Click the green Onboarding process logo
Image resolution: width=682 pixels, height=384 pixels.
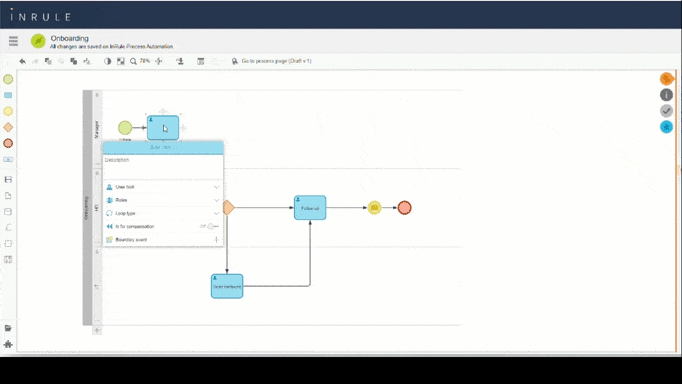pyautogui.click(x=38, y=41)
